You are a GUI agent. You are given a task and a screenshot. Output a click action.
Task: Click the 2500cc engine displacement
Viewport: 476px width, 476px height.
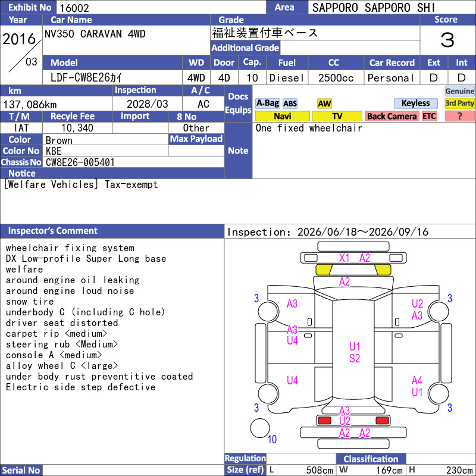coord(336,78)
